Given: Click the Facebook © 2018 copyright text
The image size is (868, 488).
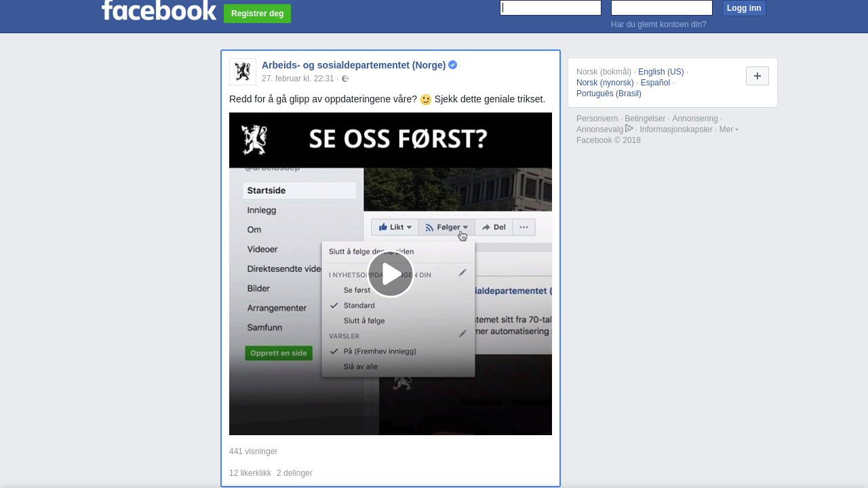Looking at the screenshot, I should pos(608,140).
